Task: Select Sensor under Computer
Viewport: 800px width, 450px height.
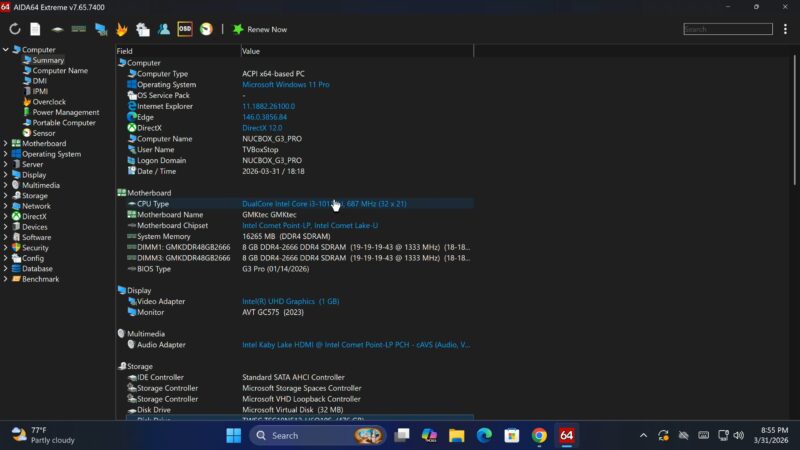Action: pos(44,133)
